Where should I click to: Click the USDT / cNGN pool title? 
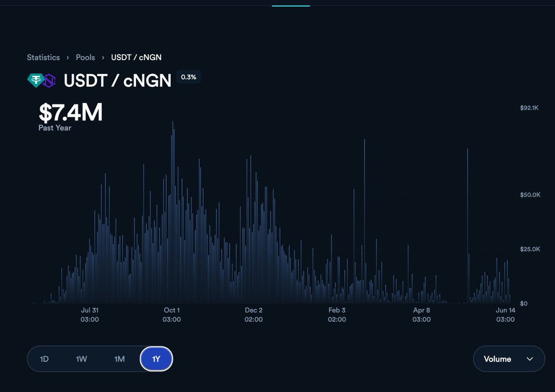coord(117,80)
